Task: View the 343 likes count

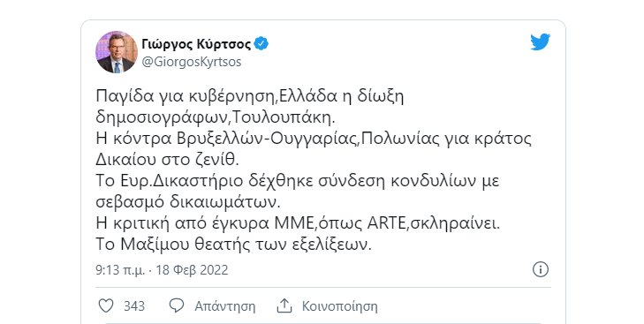Action: [x=134, y=306]
